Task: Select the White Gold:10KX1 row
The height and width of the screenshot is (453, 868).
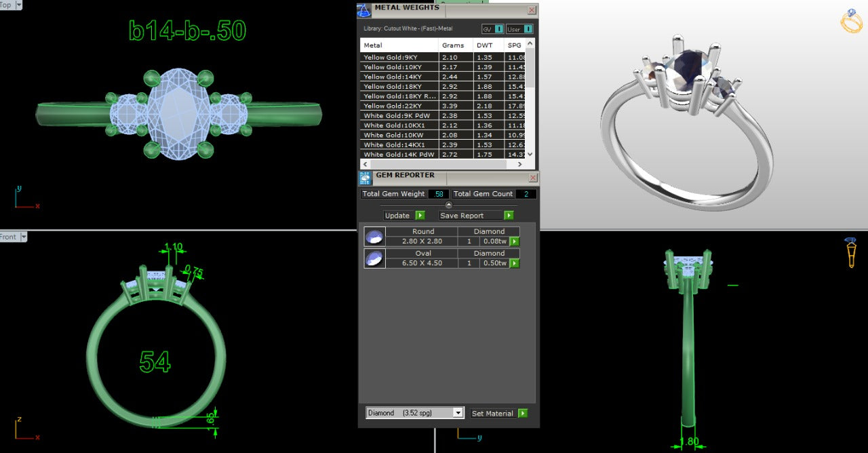Action: click(x=443, y=125)
